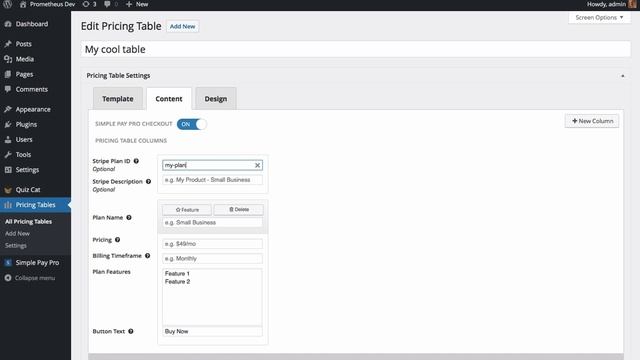The image size is (640, 360).
Task: Click the Posts pin icon
Action: [8, 44]
